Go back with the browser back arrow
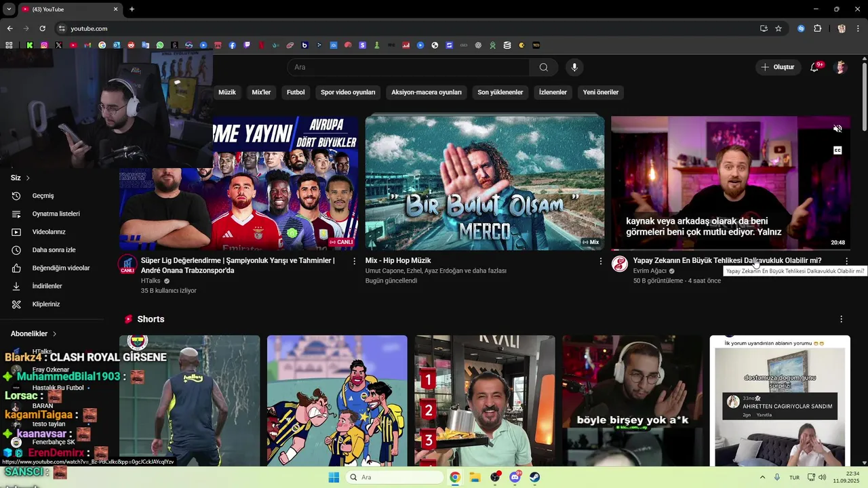The image size is (868, 488). 9,28
